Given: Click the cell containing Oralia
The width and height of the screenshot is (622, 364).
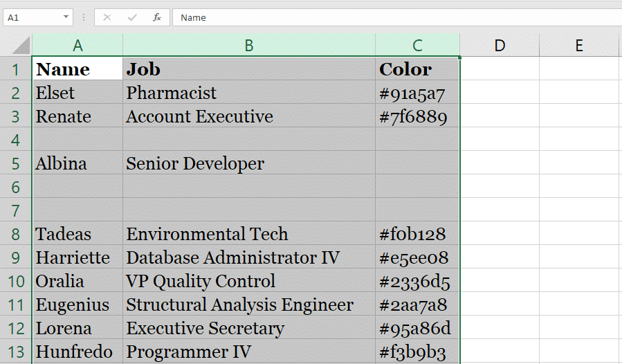Looking at the screenshot, I should (77, 281).
